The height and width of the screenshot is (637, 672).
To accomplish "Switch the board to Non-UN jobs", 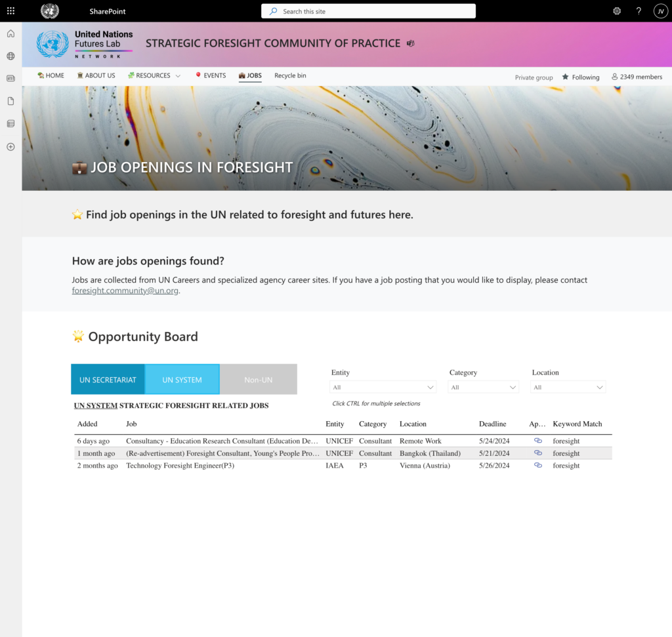I will [259, 380].
